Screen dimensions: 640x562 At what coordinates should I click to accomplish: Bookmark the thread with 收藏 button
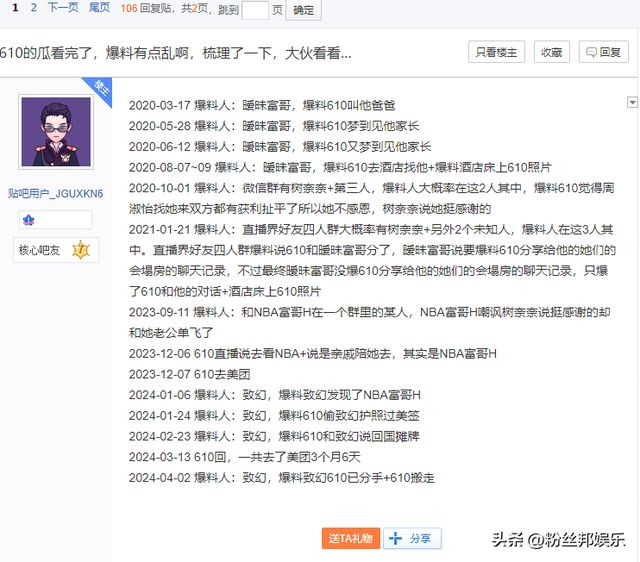coord(551,52)
